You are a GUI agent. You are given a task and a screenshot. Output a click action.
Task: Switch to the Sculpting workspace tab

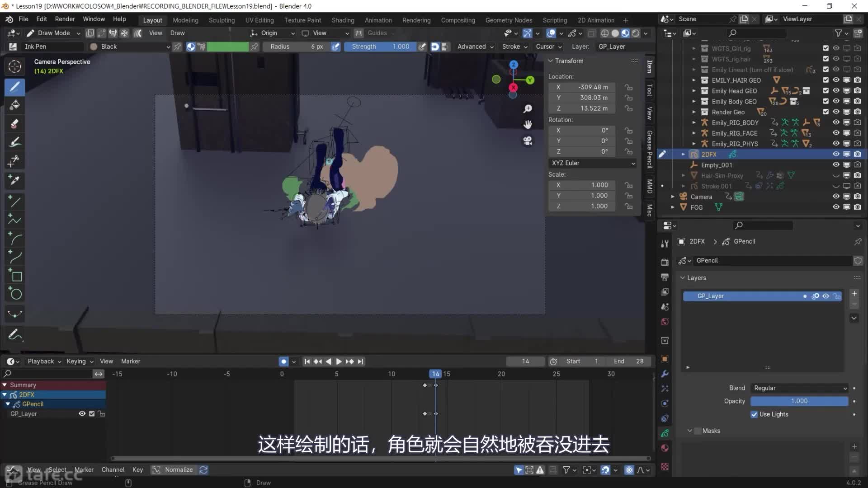click(222, 20)
